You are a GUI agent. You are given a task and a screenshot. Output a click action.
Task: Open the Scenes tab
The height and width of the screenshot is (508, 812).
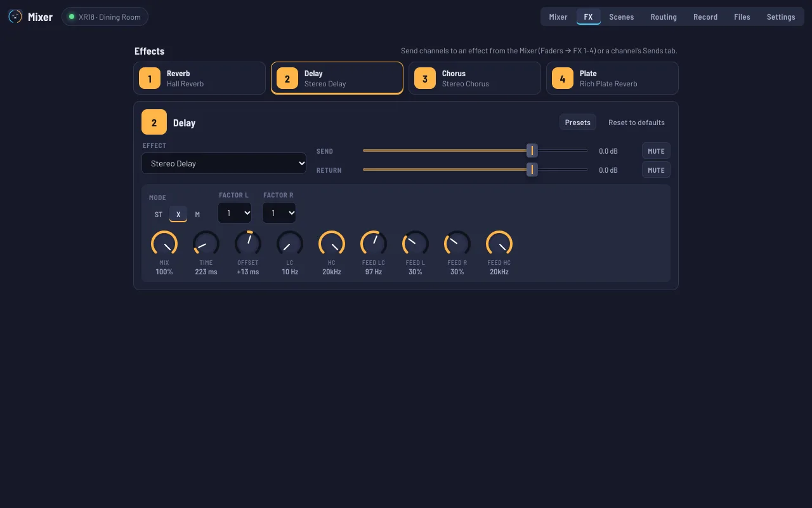(622, 17)
